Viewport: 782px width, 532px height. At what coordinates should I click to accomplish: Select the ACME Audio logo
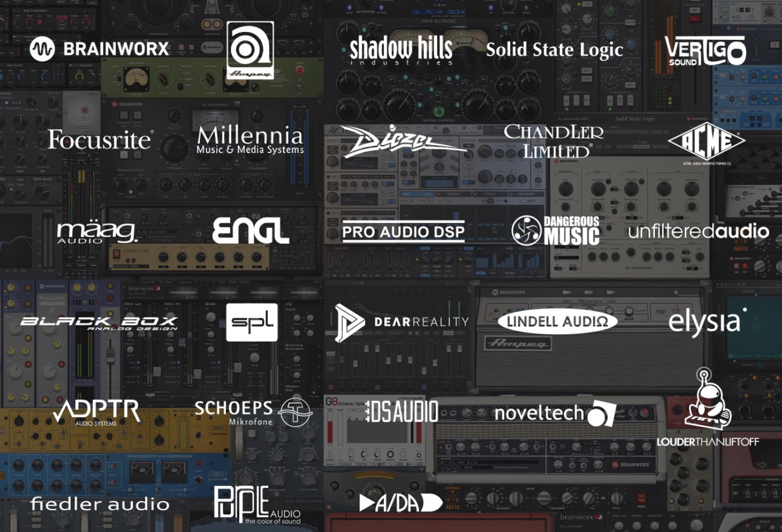tap(706, 143)
